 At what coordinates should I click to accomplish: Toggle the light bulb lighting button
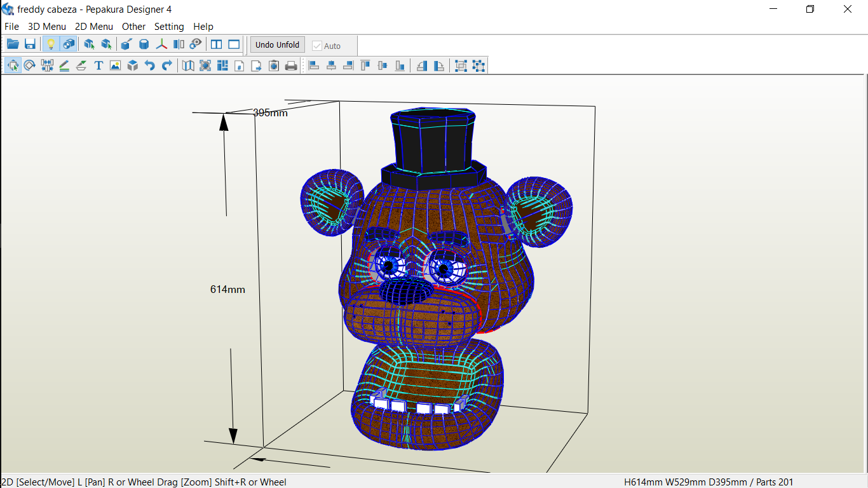(x=51, y=44)
